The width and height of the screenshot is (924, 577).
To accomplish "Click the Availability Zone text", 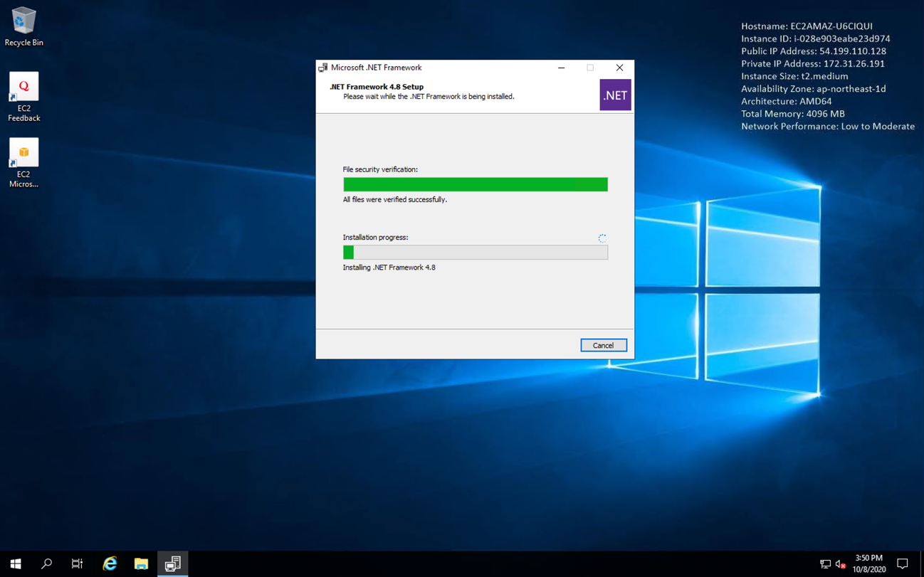I will click(x=814, y=89).
